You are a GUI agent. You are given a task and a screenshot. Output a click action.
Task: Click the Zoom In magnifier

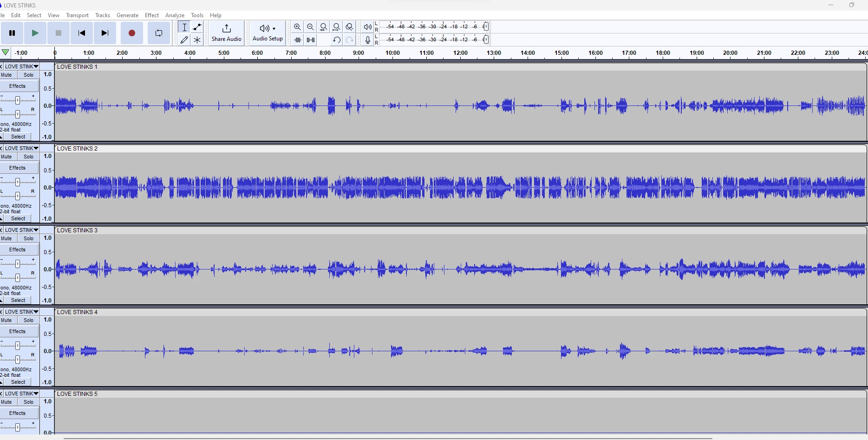pyautogui.click(x=298, y=27)
